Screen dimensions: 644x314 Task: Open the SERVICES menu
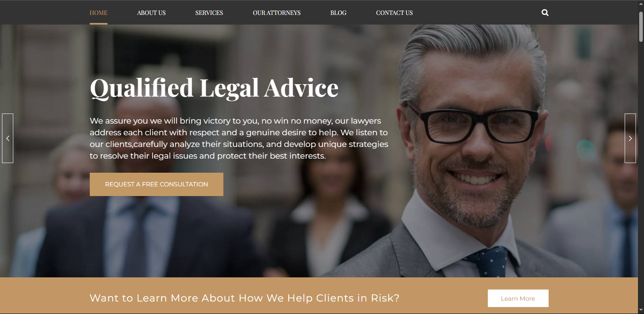click(x=209, y=13)
